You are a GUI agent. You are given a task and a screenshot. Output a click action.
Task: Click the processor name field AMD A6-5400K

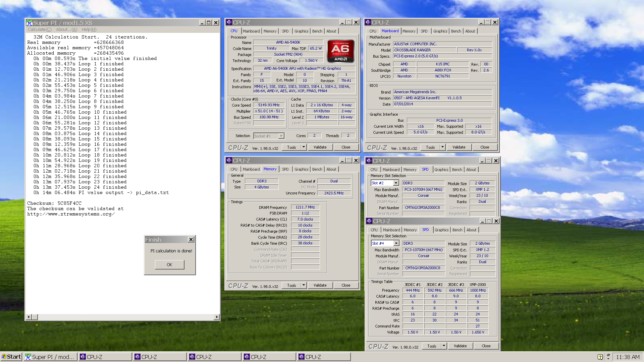(288, 42)
